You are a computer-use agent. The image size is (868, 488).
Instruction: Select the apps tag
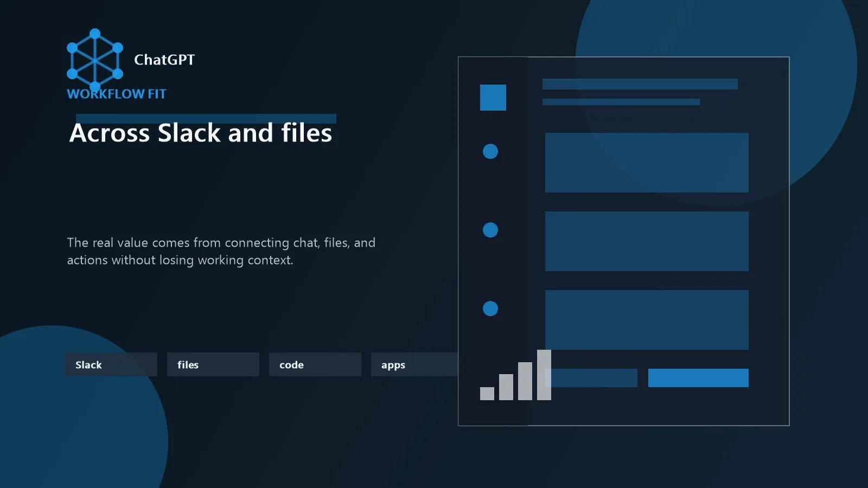point(415,364)
